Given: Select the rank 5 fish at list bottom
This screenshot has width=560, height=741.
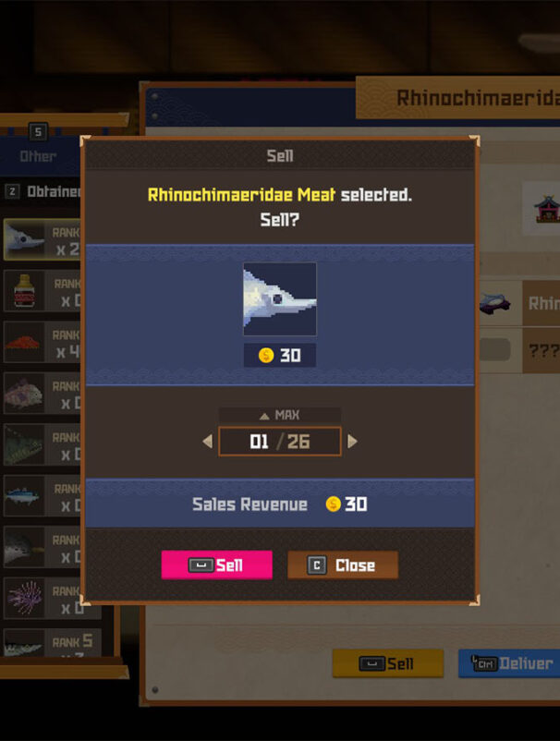Looking at the screenshot, I should point(52,642).
